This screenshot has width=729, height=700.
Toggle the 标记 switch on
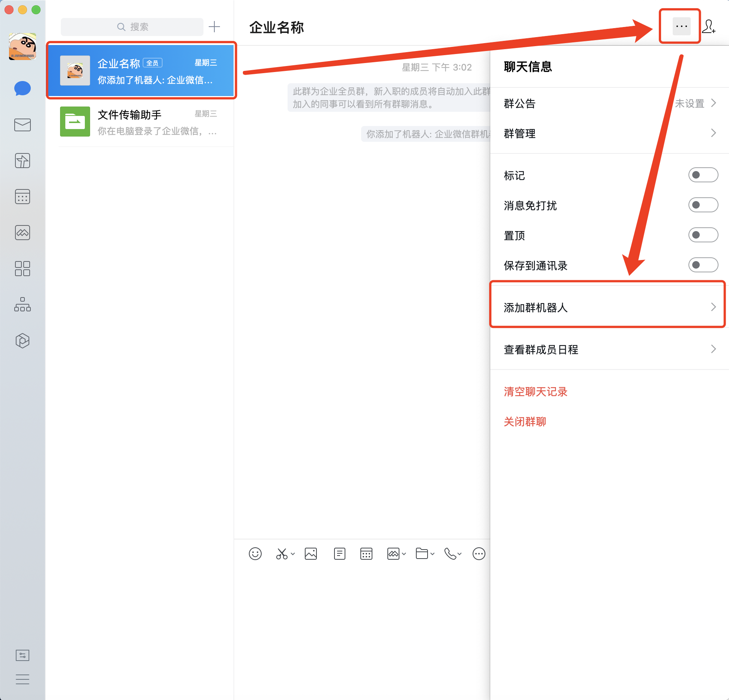click(703, 175)
